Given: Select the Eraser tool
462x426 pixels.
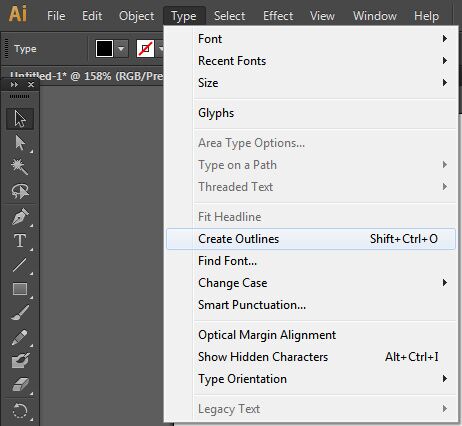Looking at the screenshot, I should 20,385.
